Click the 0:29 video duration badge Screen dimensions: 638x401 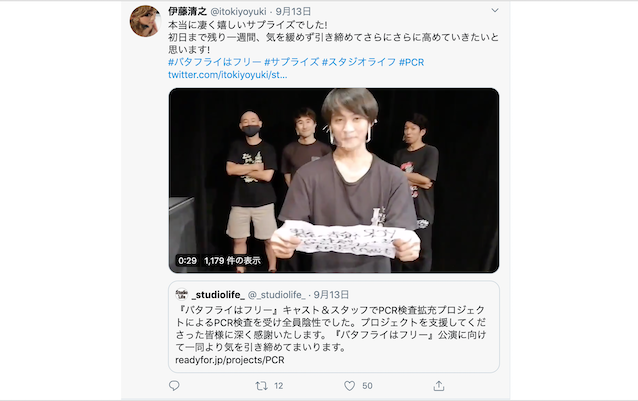pyautogui.click(x=188, y=261)
